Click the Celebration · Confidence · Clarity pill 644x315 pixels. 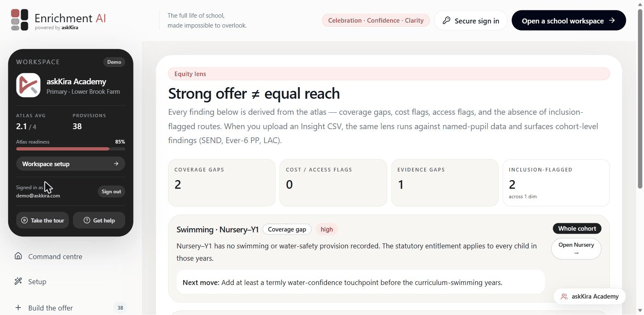(x=376, y=21)
